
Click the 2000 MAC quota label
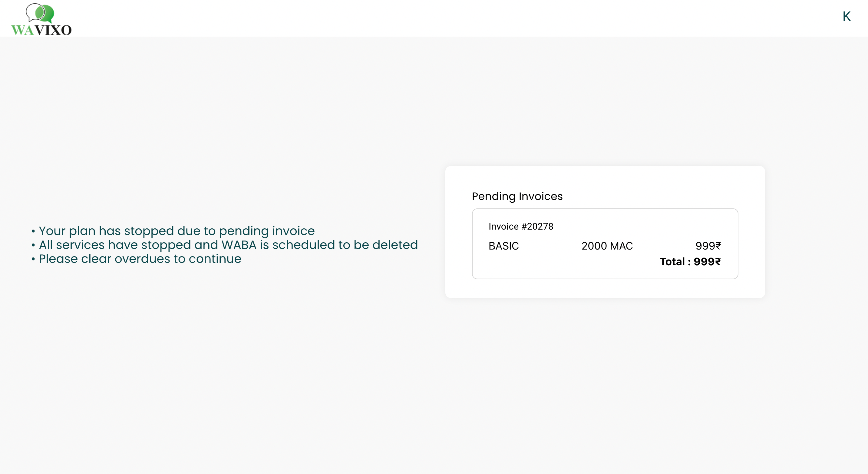pyautogui.click(x=607, y=246)
